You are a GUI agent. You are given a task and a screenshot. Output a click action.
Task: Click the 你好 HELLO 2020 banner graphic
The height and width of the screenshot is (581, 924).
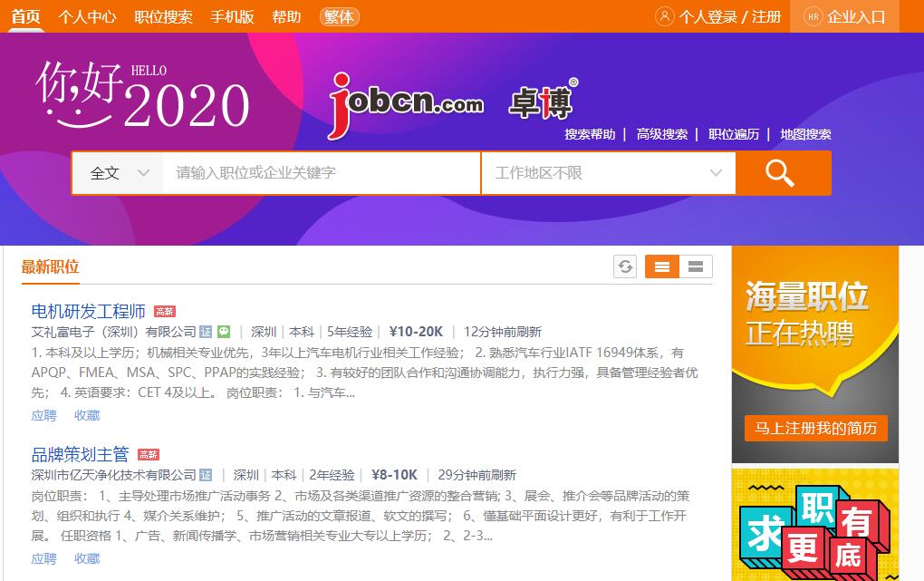coord(142,95)
